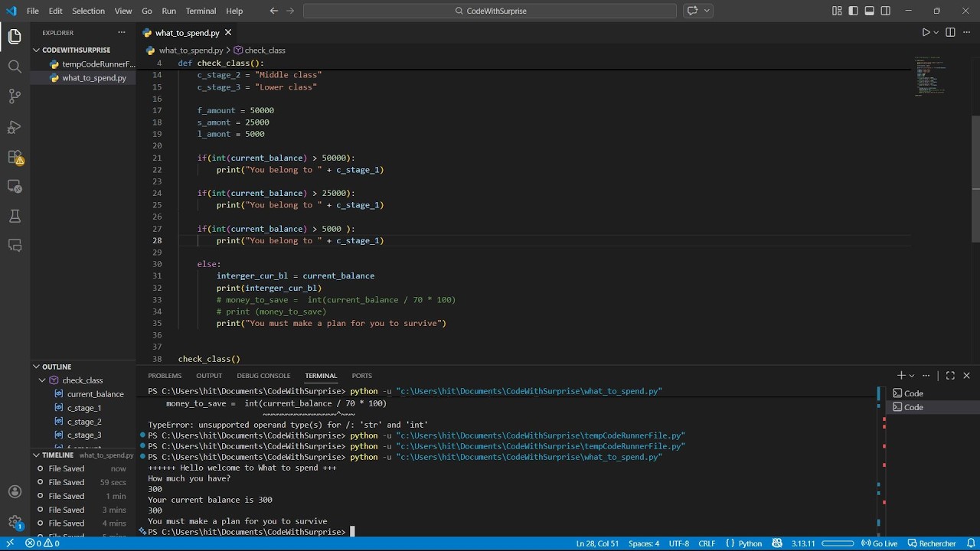Open the Run and Debug view
The height and width of the screenshot is (551, 980).
pos(15,127)
